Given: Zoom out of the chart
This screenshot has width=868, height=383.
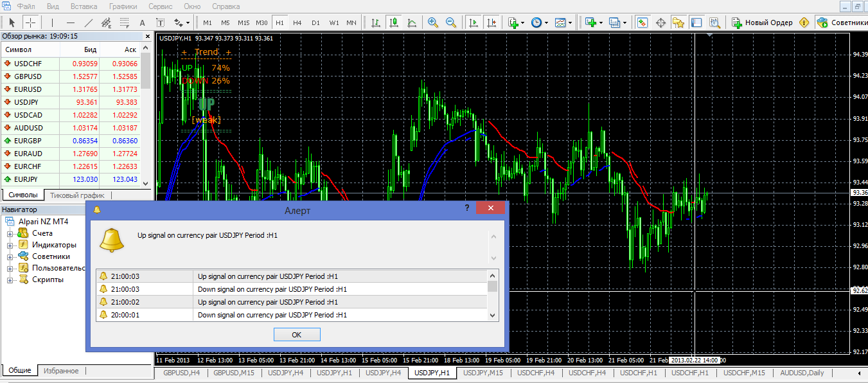Looking at the screenshot, I should tap(452, 22).
